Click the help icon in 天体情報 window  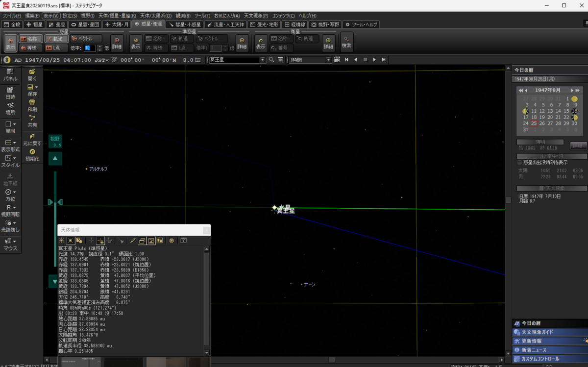183,241
